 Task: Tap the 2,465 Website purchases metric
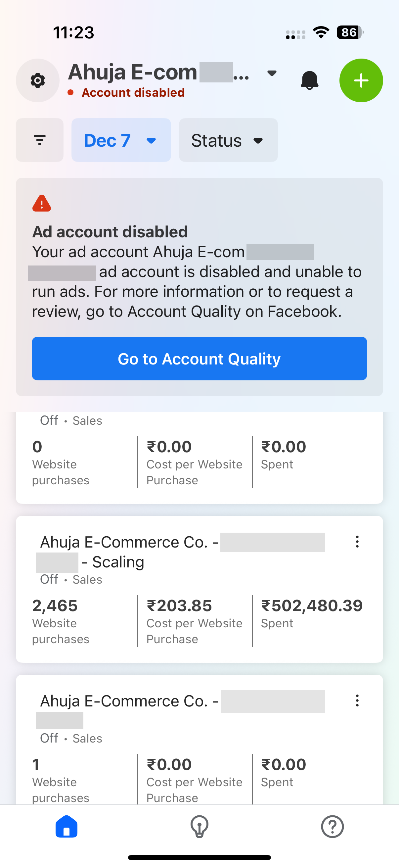(61, 621)
